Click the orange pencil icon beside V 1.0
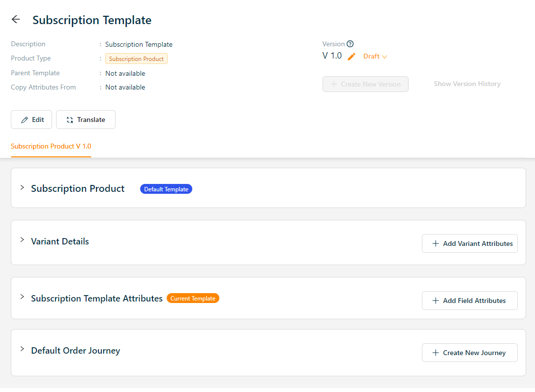Screen dimensions: 535x392 [351, 57]
